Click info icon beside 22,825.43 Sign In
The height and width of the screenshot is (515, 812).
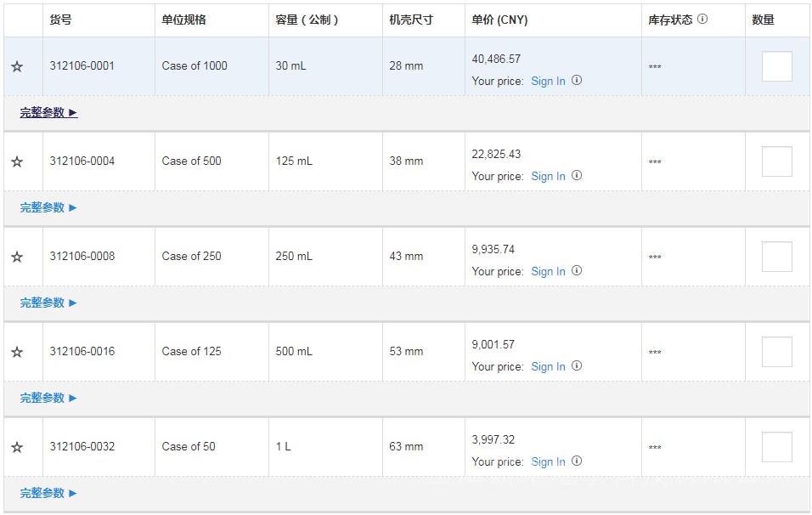[x=577, y=176]
